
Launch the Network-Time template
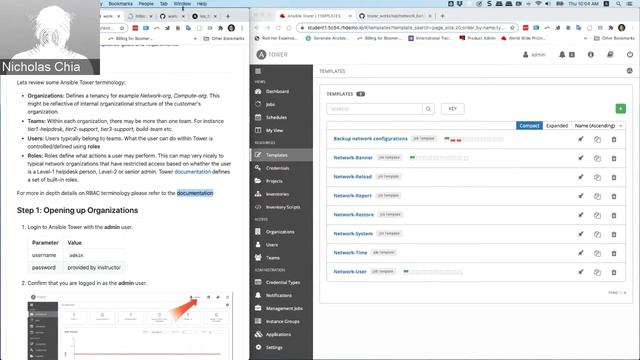tap(580, 253)
